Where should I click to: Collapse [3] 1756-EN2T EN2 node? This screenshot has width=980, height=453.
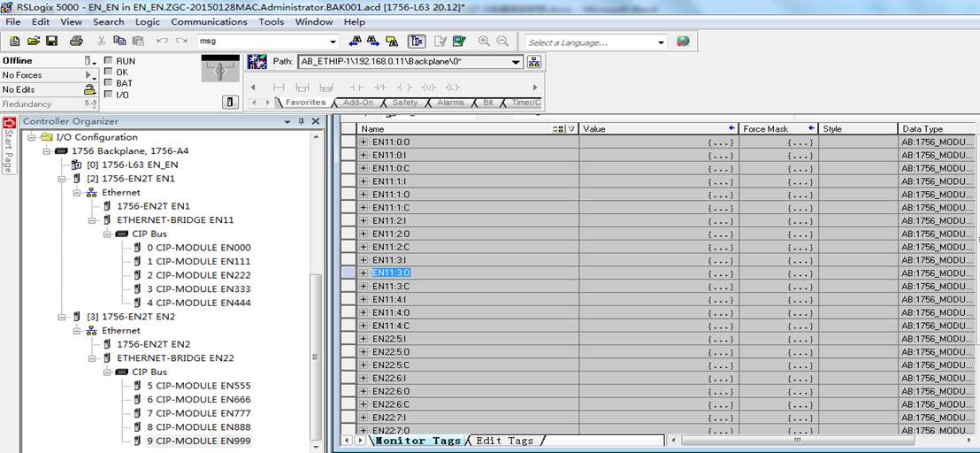point(62,316)
